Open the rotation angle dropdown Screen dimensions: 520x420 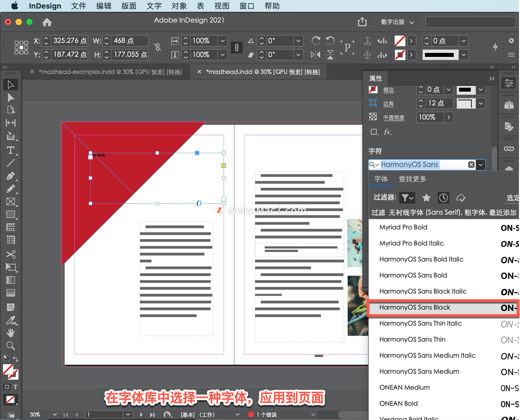pyautogui.click(x=298, y=41)
